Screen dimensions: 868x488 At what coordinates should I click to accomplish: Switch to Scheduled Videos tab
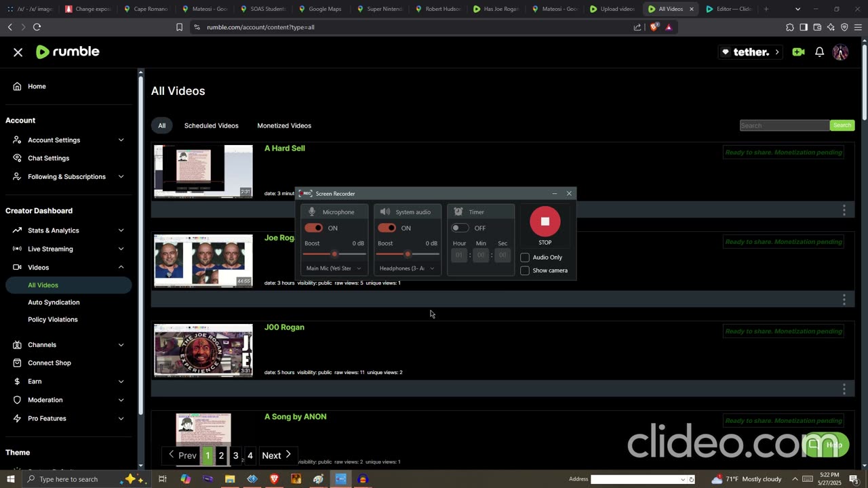click(x=212, y=125)
